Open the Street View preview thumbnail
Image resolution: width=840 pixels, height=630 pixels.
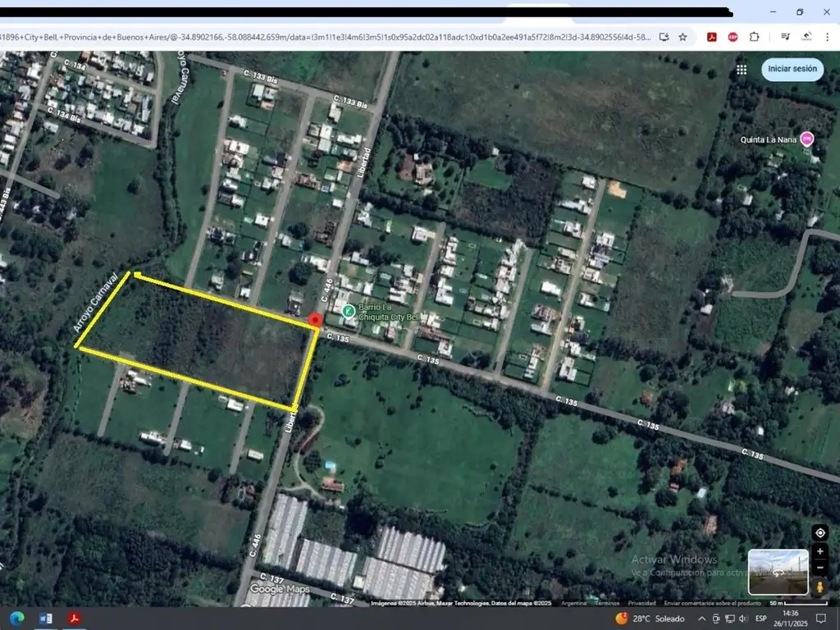coord(778,572)
